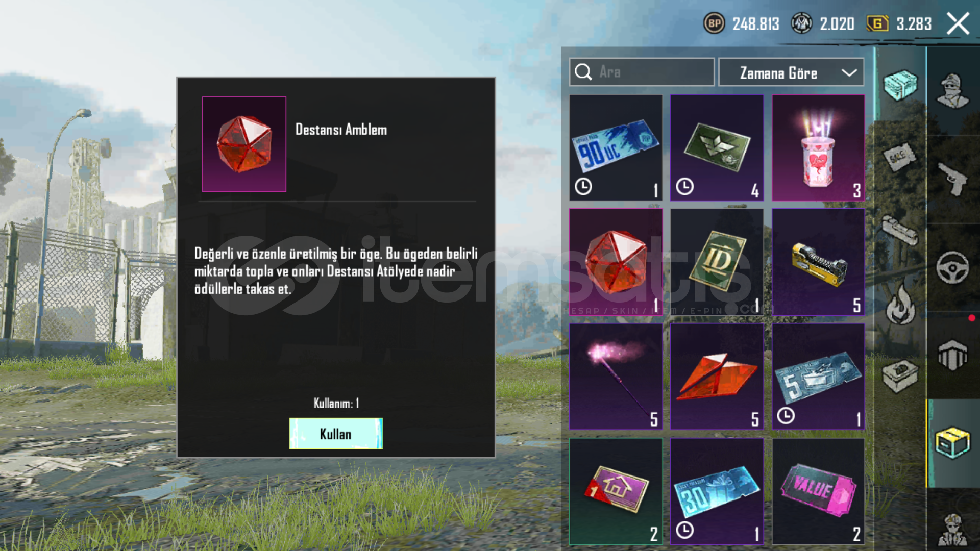Screen dimensions: 980x551
Task: Select the pink fireworks canister item
Action: coord(818,147)
